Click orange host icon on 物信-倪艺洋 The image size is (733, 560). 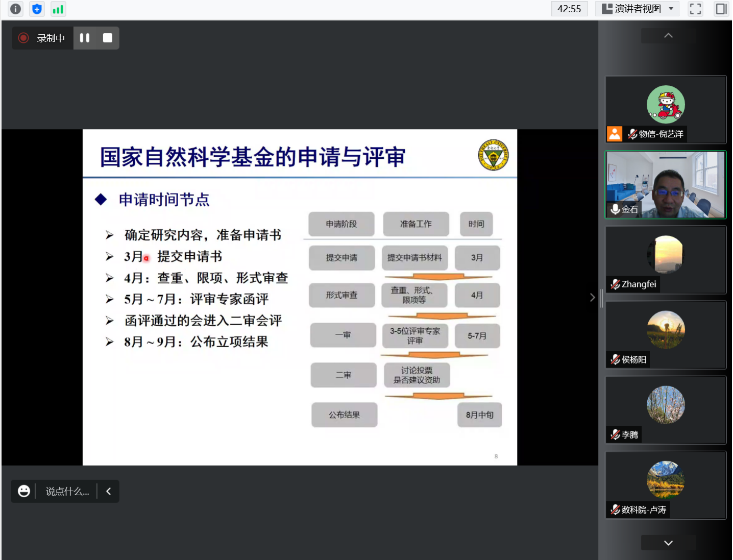coord(615,134)
